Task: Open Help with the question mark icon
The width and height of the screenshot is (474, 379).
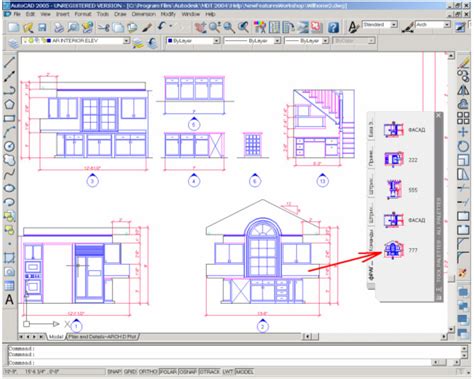Action: [x=333, y=27]
